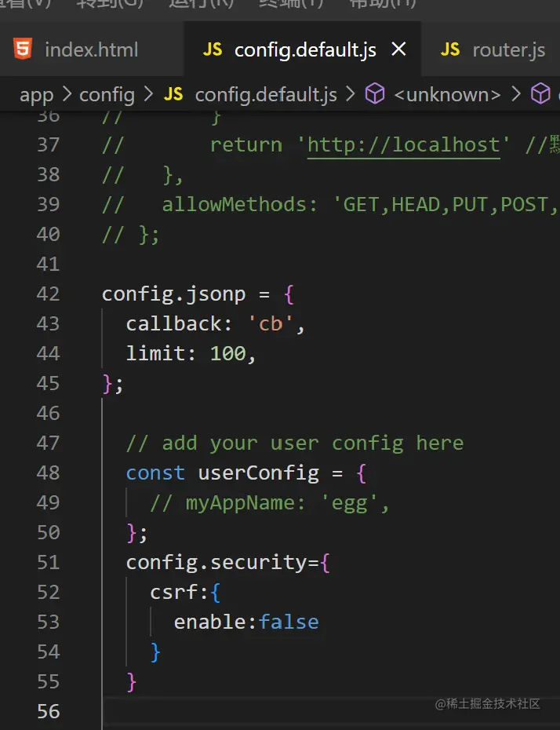Screen dimensions: 560x730
Task: Select the config.default.js tab
Action: (x=302, y=49)
